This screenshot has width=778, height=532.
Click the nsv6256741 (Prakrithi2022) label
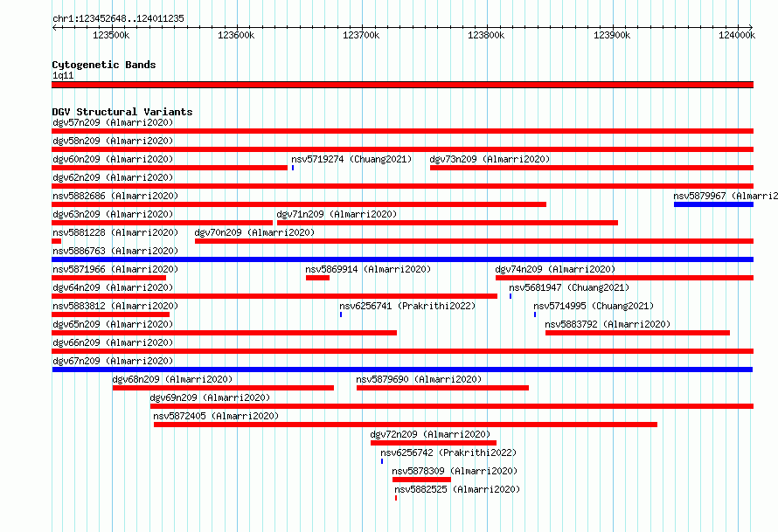(x=407, y=306)
